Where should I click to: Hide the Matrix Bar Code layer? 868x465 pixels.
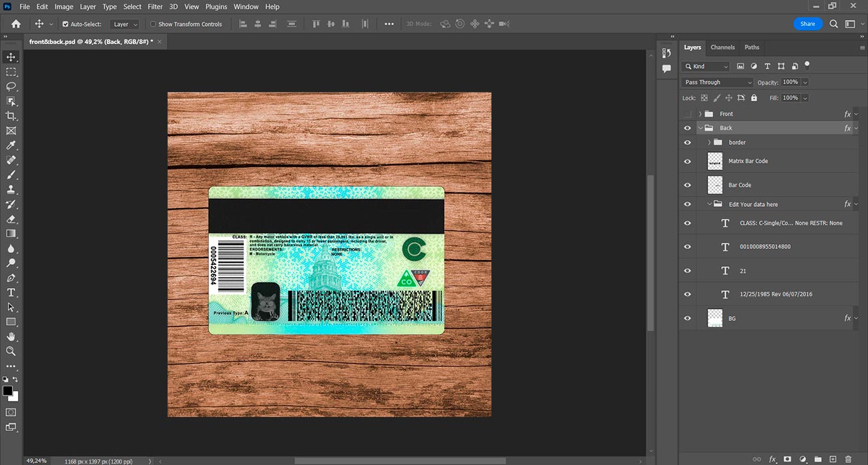tap(687, 161)
